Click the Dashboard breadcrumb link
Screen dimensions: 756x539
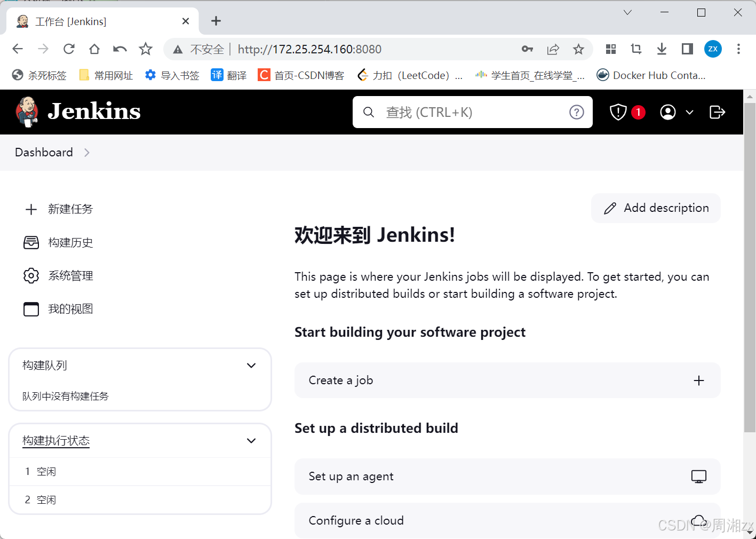pyautogui.click(x=44, y=152)
